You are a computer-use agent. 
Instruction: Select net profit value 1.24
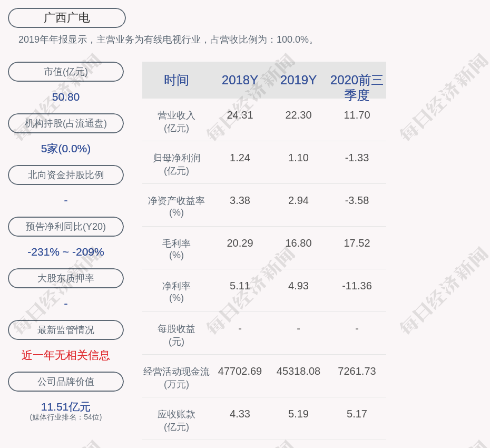(240, 158)
